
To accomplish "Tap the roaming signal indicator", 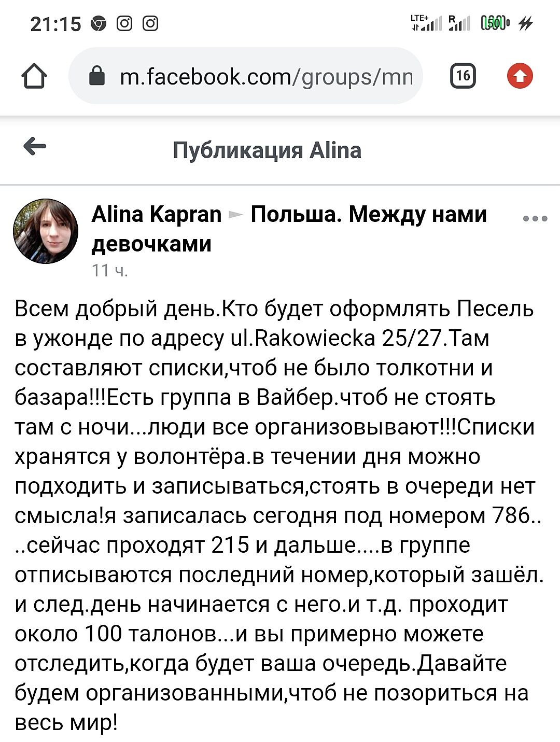I will click(459, 23).
